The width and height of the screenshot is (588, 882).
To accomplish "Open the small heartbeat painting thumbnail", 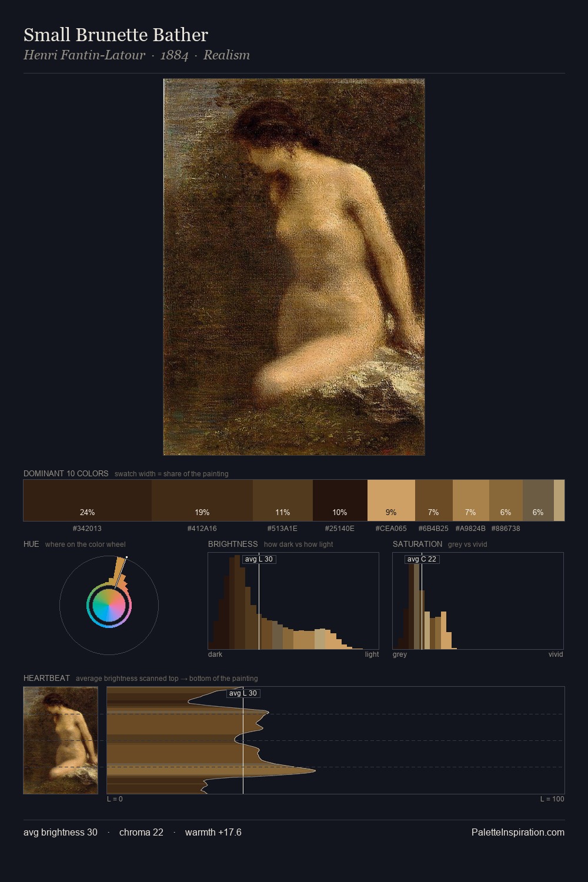I will click(x=61, y=740).
